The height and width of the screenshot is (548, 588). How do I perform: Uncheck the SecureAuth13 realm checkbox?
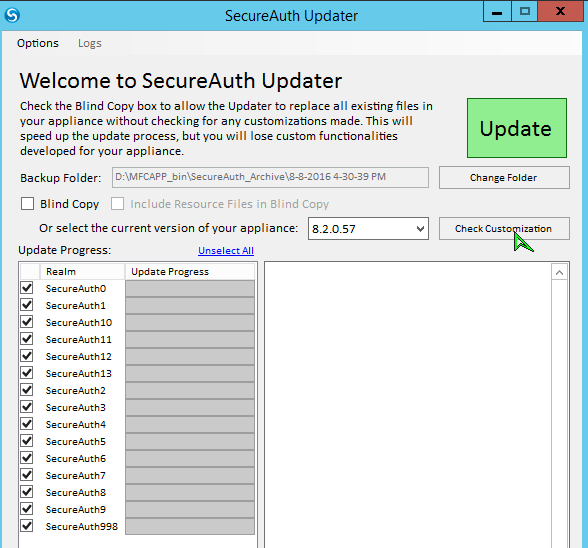tap(27, 373)
